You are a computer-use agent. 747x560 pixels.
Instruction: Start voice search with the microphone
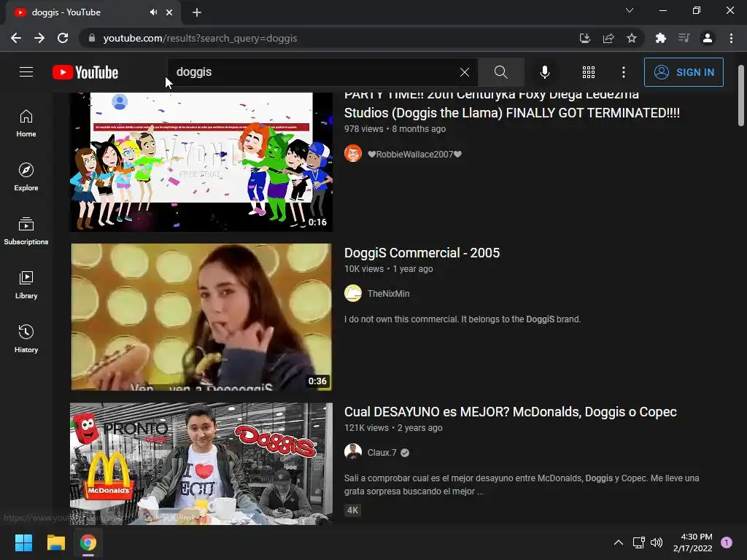544,72
